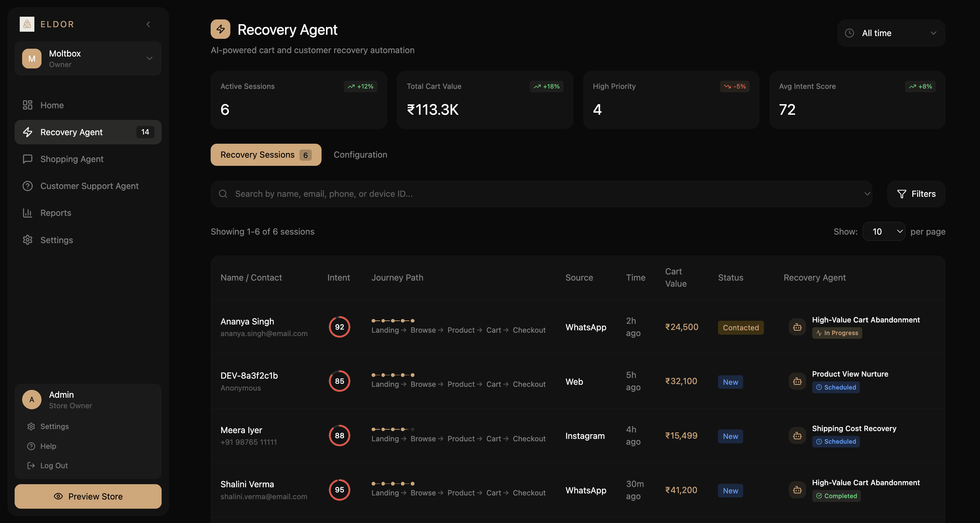Click the ELDOR logo icon
This screenshot has width=980, height=523.
point(27,24)
